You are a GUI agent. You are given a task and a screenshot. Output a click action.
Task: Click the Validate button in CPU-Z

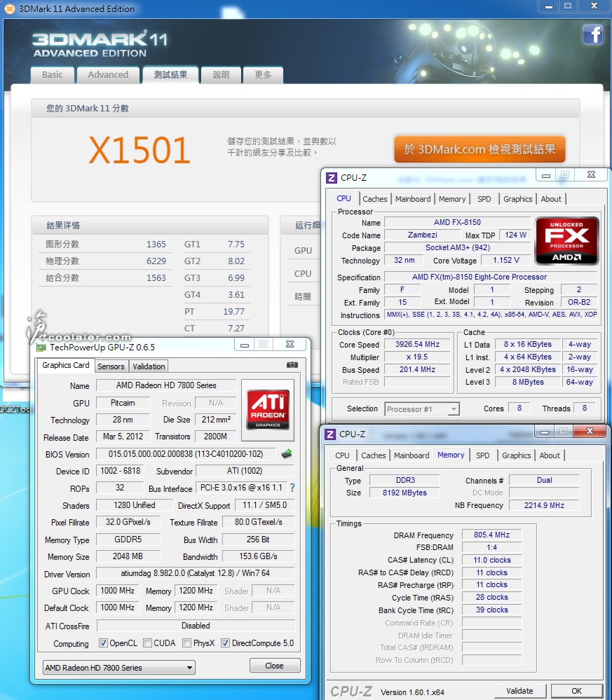click(519, 691)
